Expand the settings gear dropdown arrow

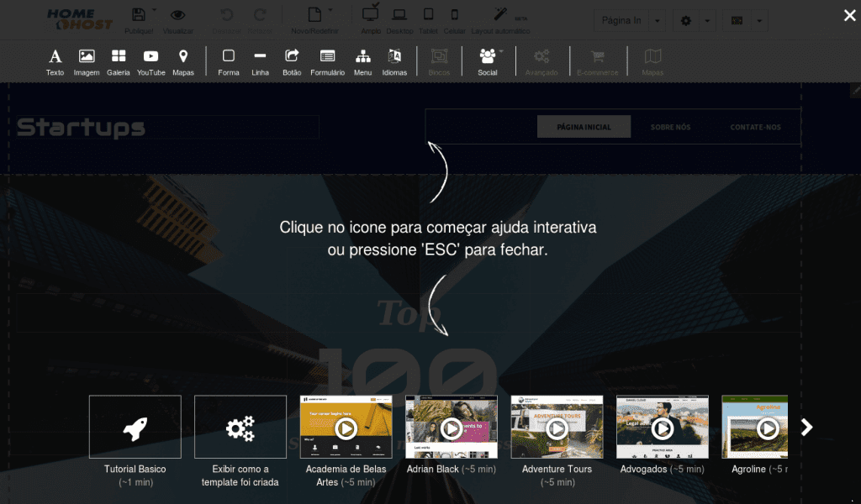click(x=707, y=21)
